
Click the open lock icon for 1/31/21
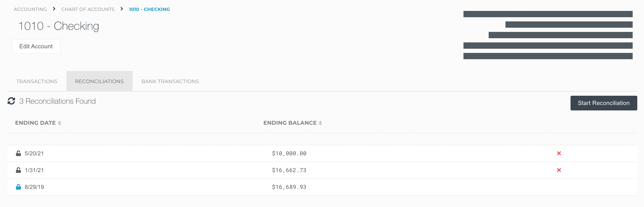point(18,170)
